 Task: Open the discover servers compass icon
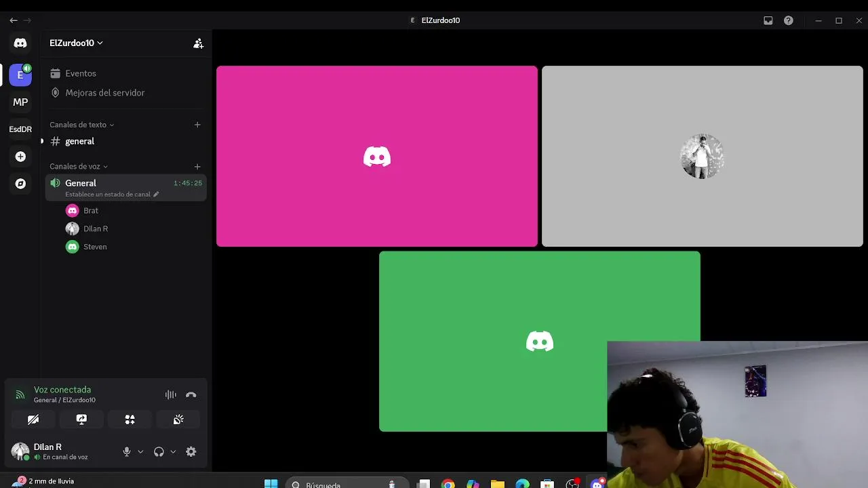point(20,184)
